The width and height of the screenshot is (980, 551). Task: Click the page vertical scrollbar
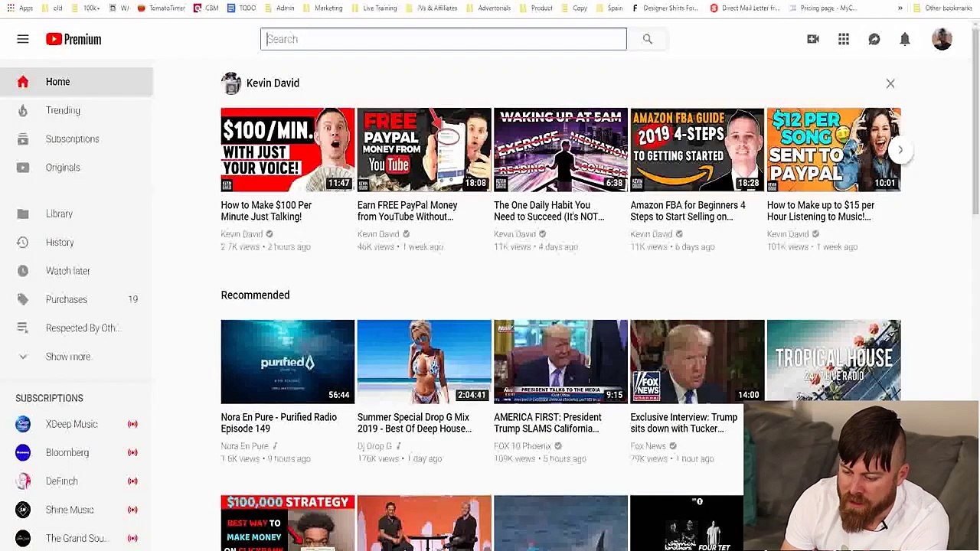975,122
